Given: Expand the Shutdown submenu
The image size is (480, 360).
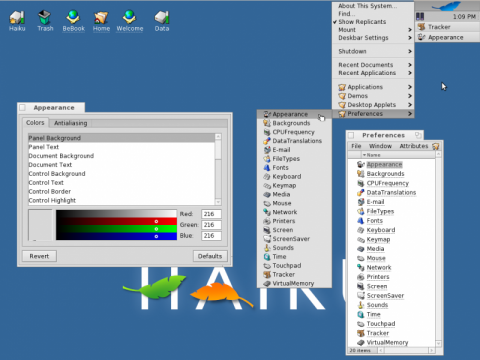Looking at the screenshot, I should [x=373, y=51].
